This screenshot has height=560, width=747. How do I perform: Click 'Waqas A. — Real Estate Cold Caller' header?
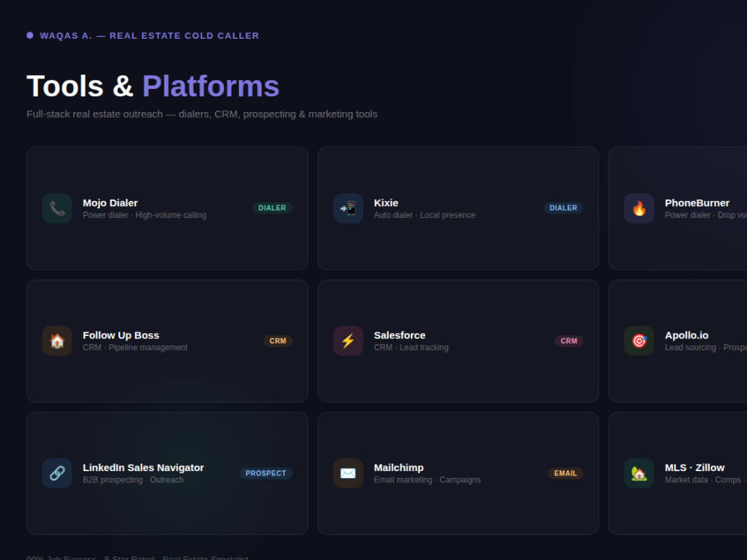149,36
